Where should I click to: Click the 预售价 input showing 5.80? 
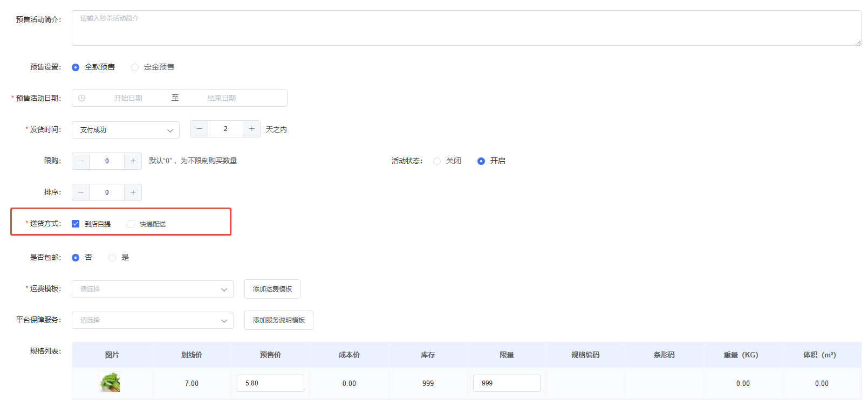coord(270,383)
